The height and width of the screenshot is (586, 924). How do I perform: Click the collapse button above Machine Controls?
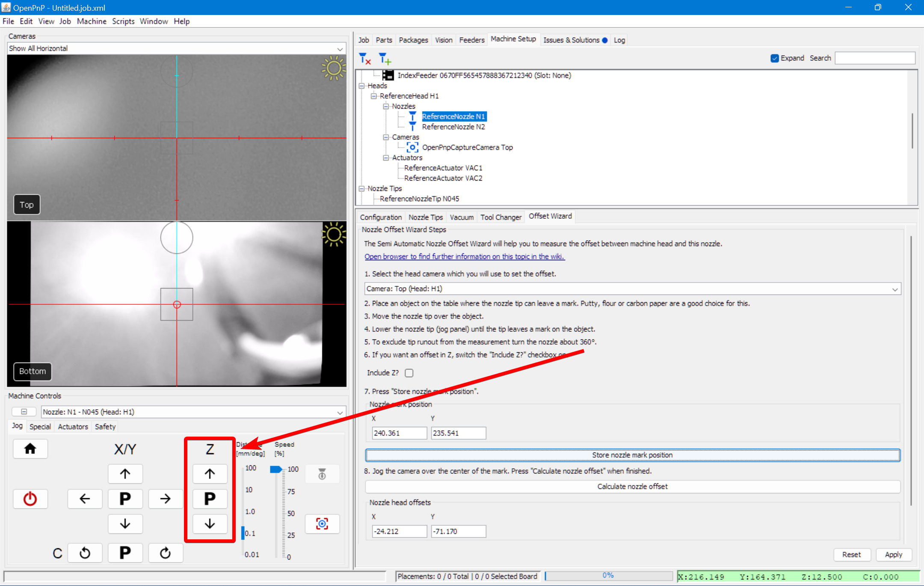[x=24, y=411]
